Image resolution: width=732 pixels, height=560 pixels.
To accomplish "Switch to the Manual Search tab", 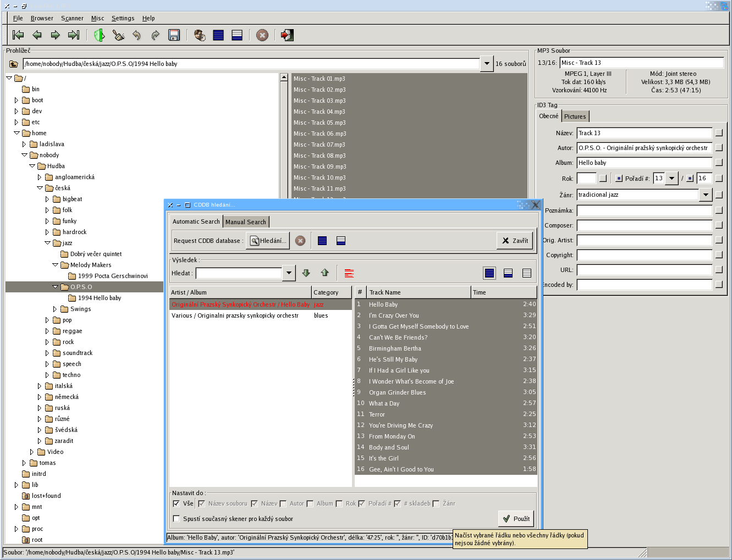I will pos(246,222).
